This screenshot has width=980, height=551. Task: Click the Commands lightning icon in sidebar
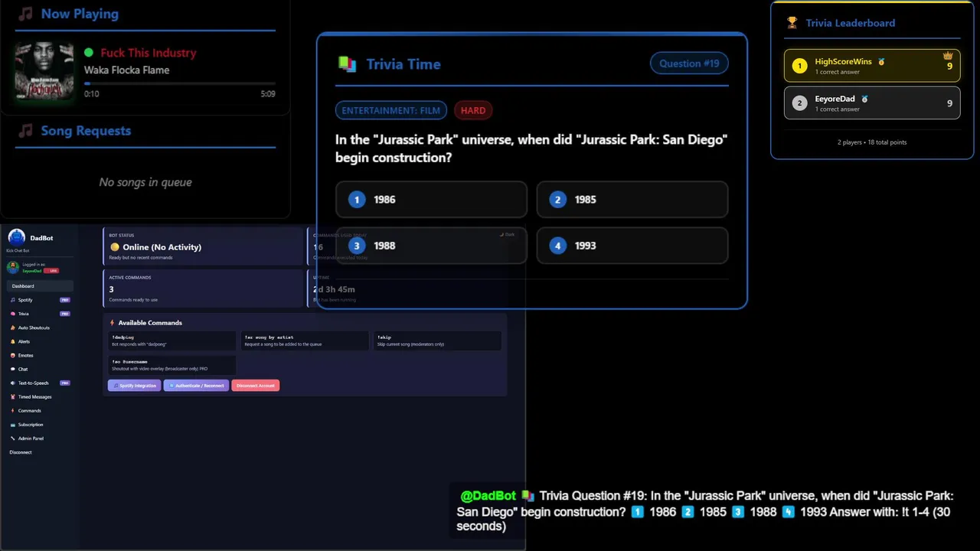coord(12,410)
